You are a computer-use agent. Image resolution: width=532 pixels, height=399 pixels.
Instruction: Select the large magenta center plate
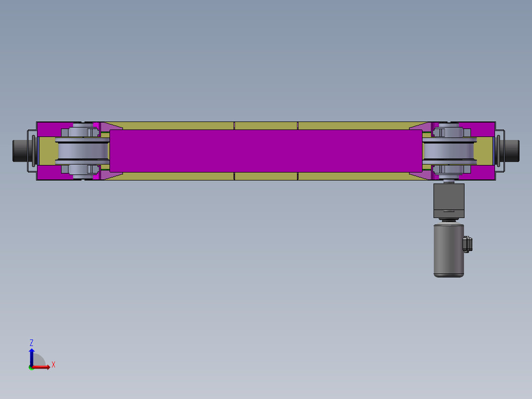click(266, 150)
